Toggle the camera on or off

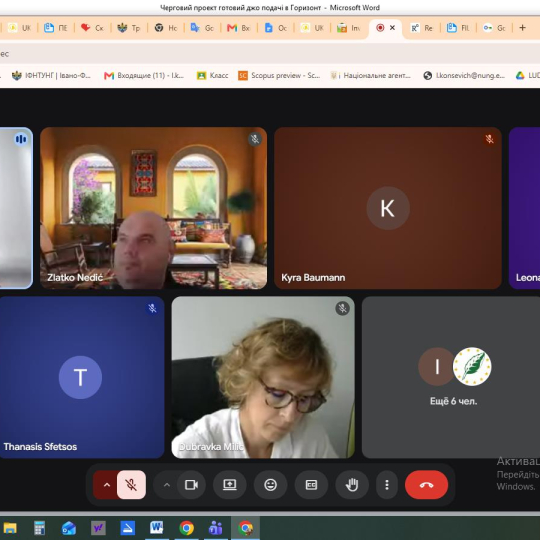(x=191, y=485)
